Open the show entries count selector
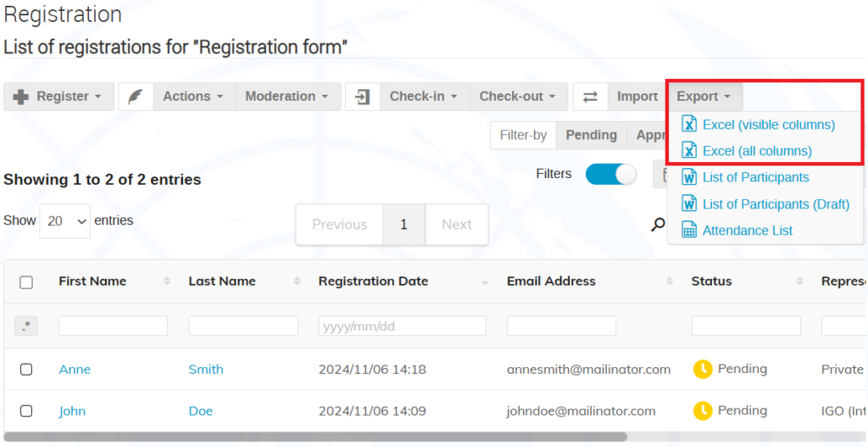Screen dimensions: 868x446 64,221
